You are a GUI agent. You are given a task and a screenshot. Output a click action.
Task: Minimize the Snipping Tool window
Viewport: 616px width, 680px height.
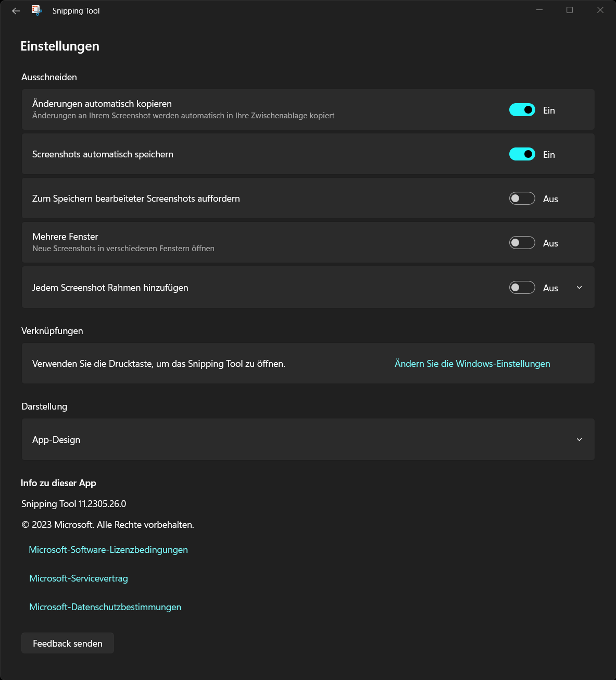pyautogui.click(x=539, y=10)
